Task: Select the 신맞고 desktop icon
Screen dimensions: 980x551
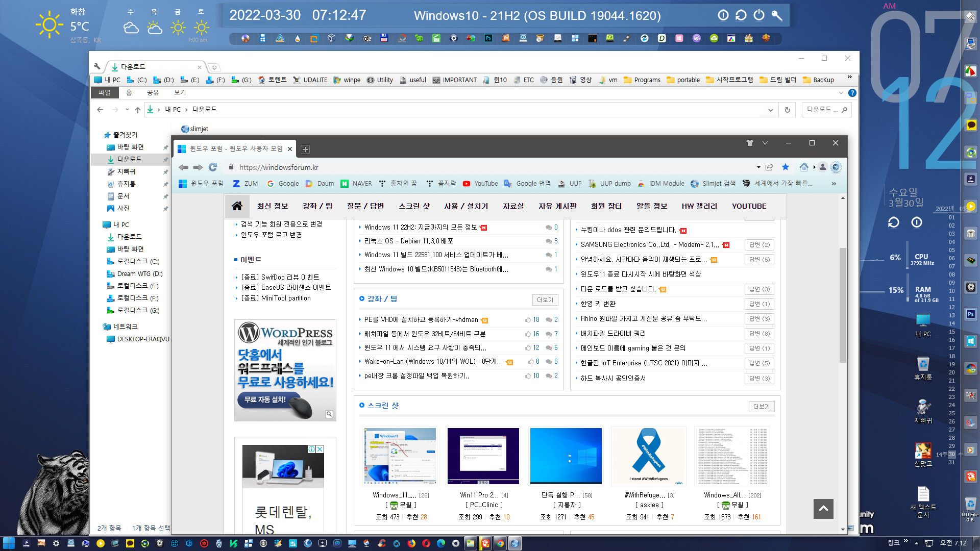Action: tap(923, 455)
